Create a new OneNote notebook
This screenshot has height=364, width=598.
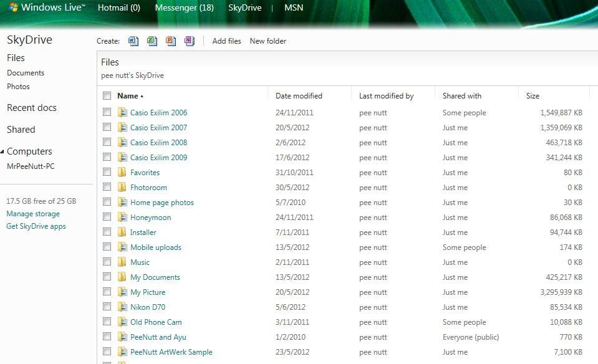(189, 41)
